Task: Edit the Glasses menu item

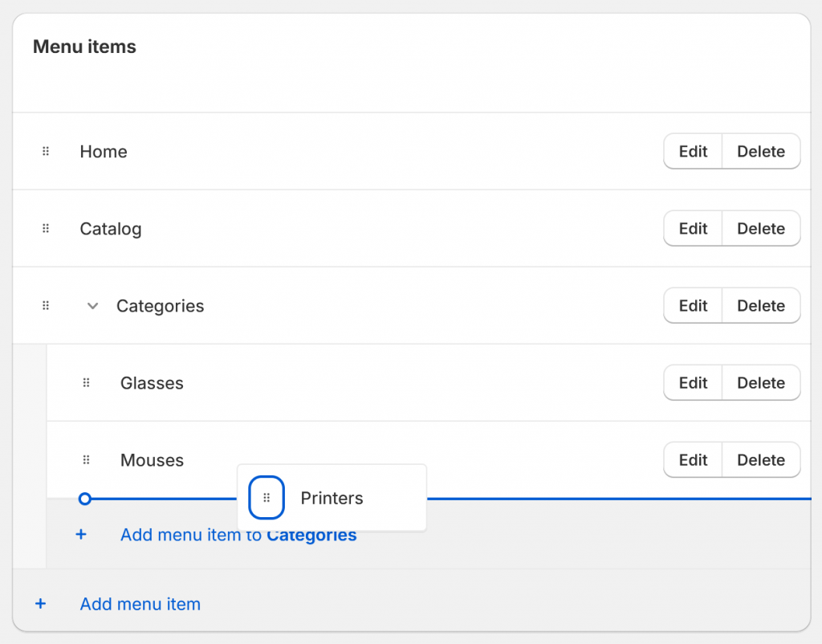Action: pos(692,383)
